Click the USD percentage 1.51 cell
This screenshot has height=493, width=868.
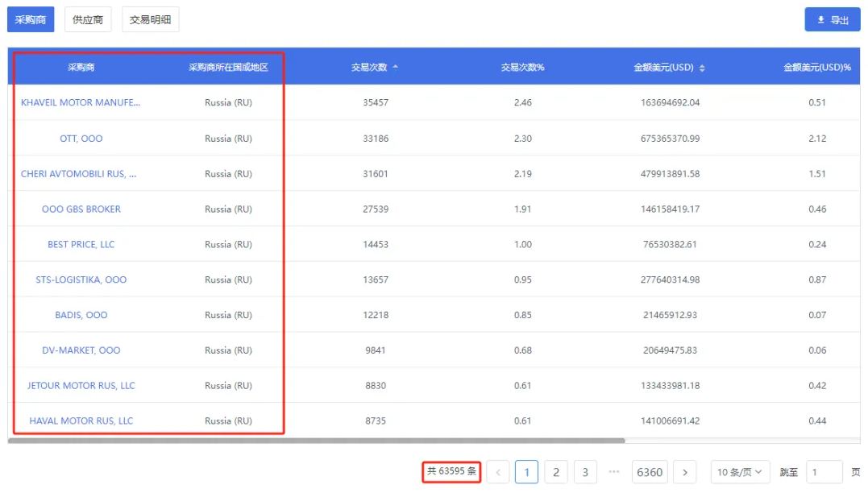pos(817,174)
